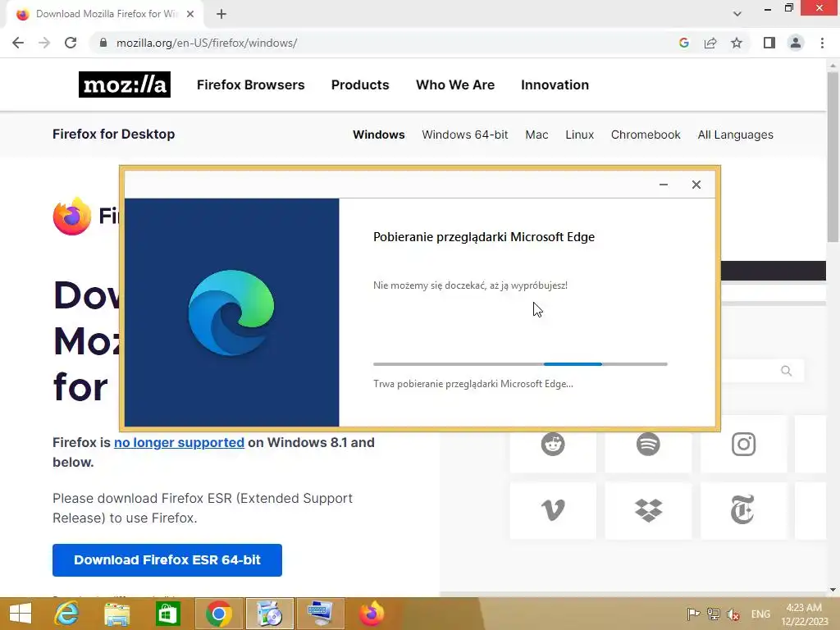Image resolution: width=840 pixels, height=630 pixels.
Task: View site information lock icon
Action: click(103, 43)
